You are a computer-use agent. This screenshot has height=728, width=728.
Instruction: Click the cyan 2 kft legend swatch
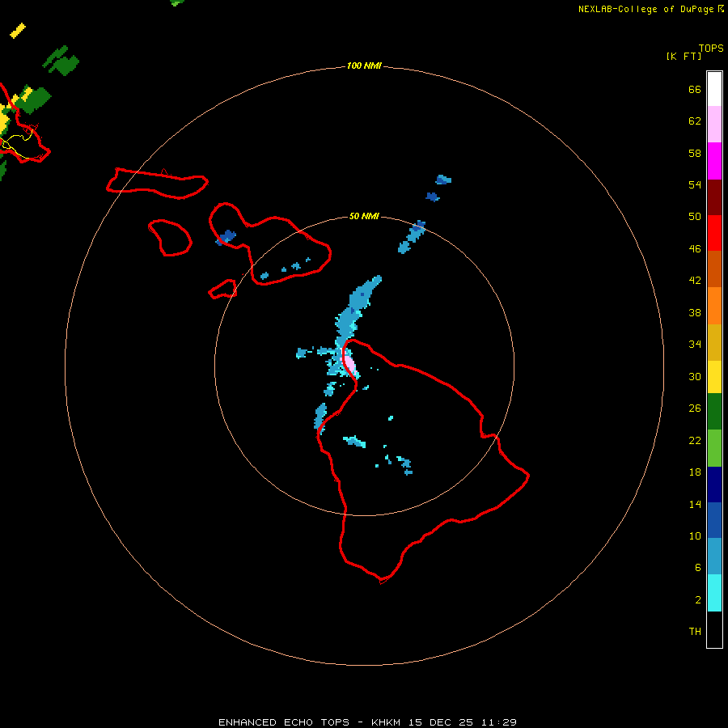pyautogui.click(x=714, y=593)
